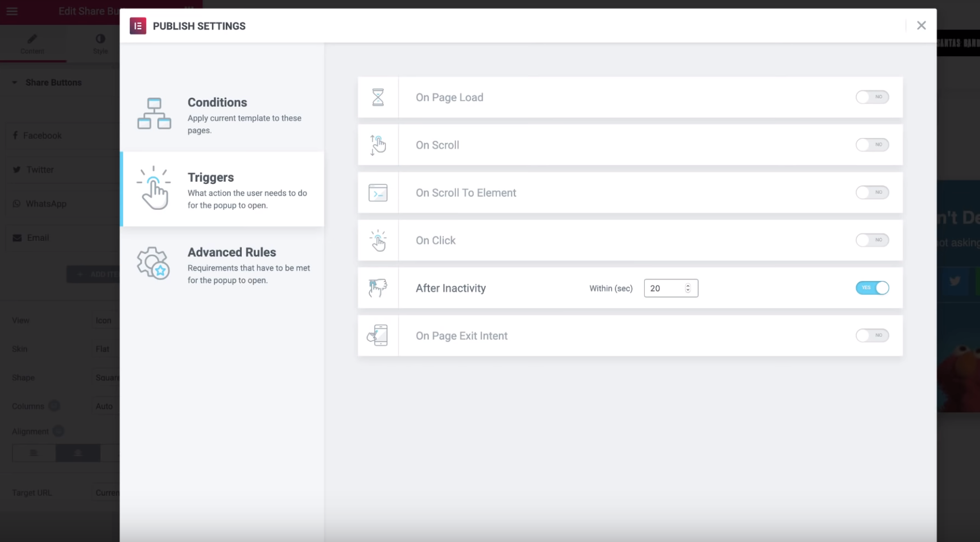980x542 pixels.
Task: Click the After Inactivity hand icon
Action: [x=378, y=288]
